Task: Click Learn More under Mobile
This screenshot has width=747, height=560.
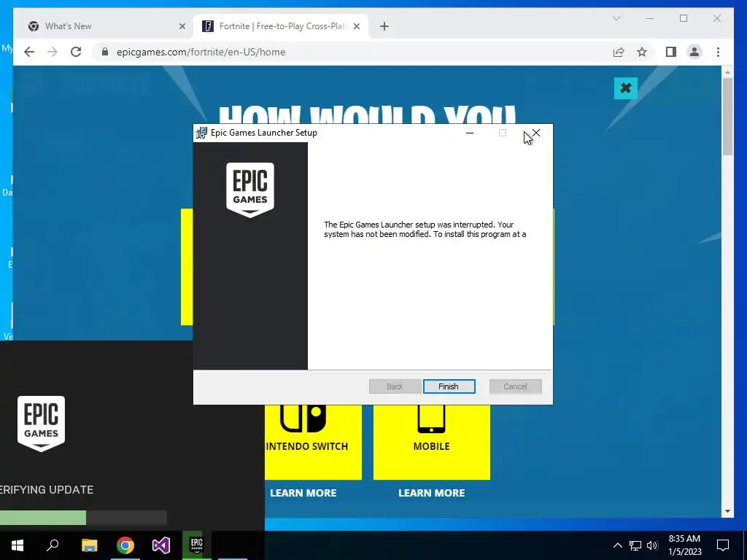Action: (x=432, y=493)
